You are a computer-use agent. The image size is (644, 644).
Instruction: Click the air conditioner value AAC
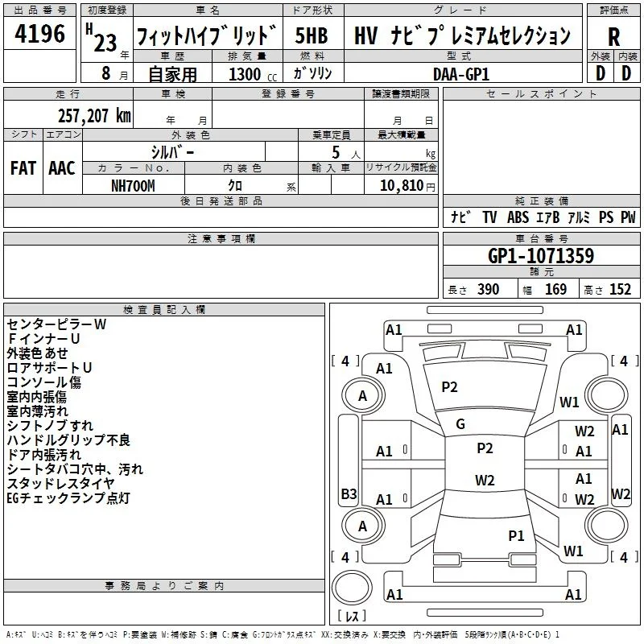[x=62, y=168]
